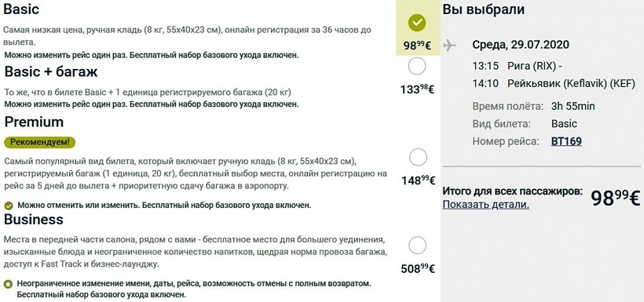Click the airplane icon beside flight date

click(450, 45)
